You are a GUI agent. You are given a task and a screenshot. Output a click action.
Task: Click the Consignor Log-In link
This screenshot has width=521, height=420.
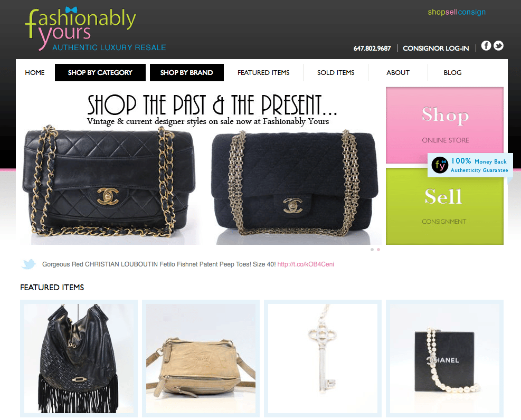point(436,49)
